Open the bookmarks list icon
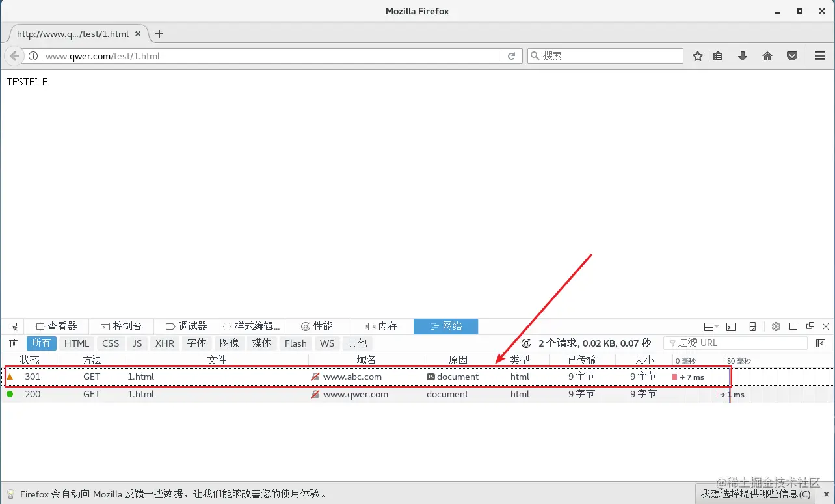Image resolution: width=835 pixels, height=504 pixels. pyautogui.click(x=718, y=57)
